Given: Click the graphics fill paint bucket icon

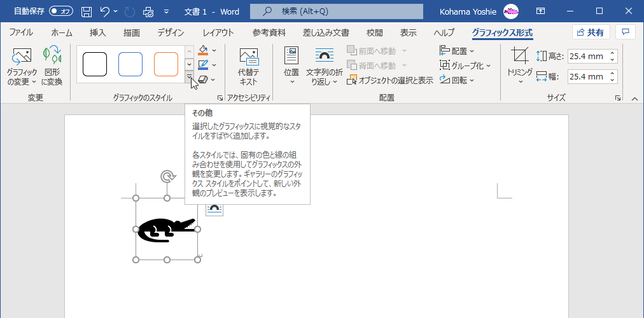Looking at the screenshot, I should [x=203, y=50].
